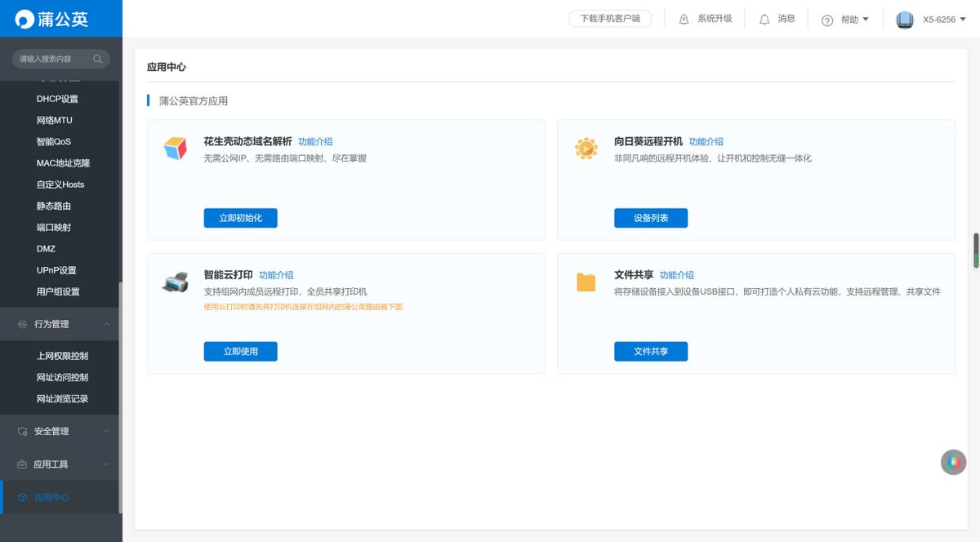Click the 向日葵远程开机 sunflower icon

pos(586,148)
